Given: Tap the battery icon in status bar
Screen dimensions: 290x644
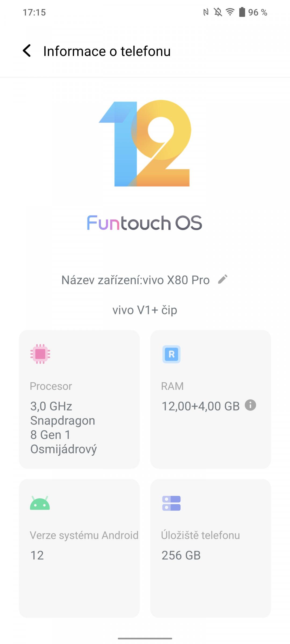Looking at the screenshot, I should (242, 12).
